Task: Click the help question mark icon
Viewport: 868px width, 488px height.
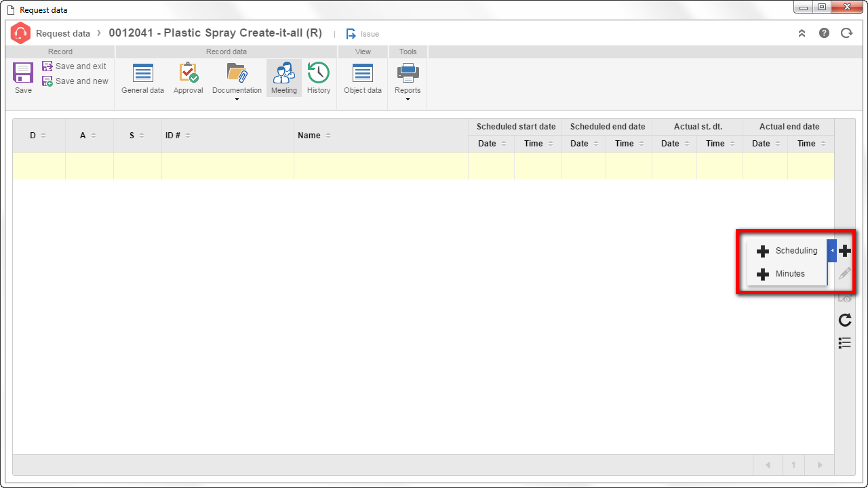Action: [x=824, y=33]
